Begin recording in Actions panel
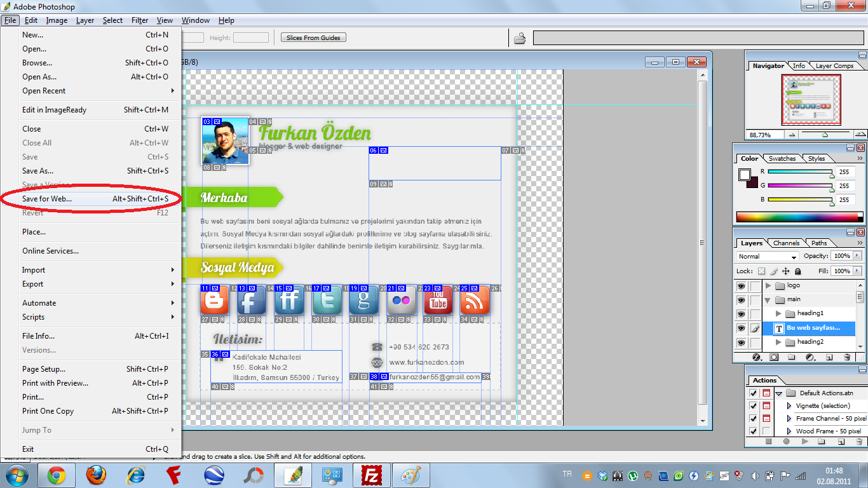The image size is (868, 488). (786, 441)
